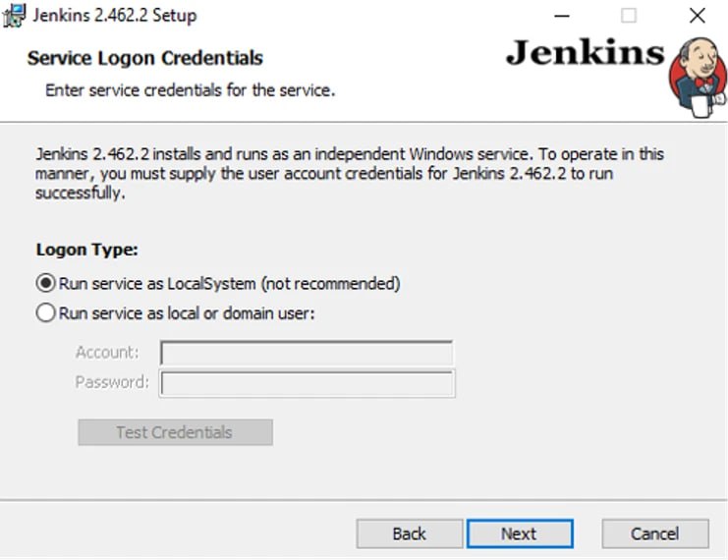The width and height of the screenshot is (728, 560).
Task: Focus the Account text field
Action: (307, 354)
